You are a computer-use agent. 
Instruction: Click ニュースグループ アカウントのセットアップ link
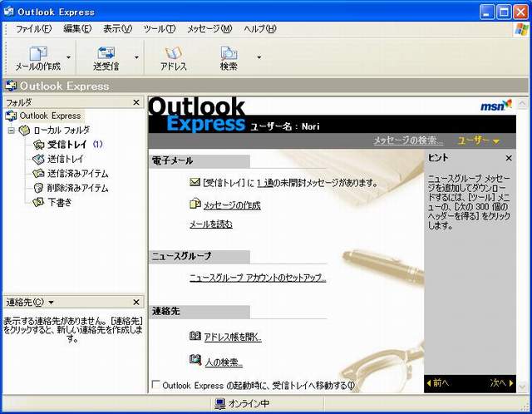click(258, 278)
